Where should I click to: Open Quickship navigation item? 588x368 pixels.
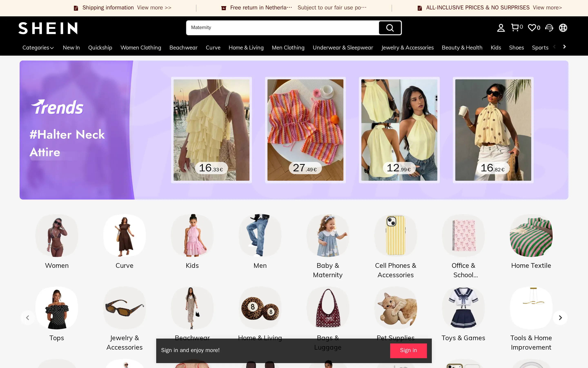pos(100,48)
